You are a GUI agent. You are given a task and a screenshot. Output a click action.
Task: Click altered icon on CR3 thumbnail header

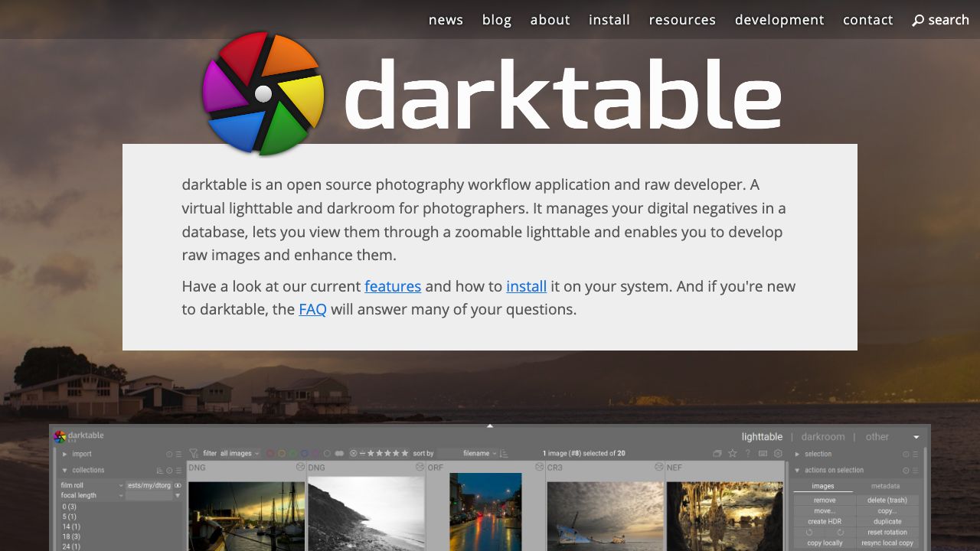coord(659,467)
